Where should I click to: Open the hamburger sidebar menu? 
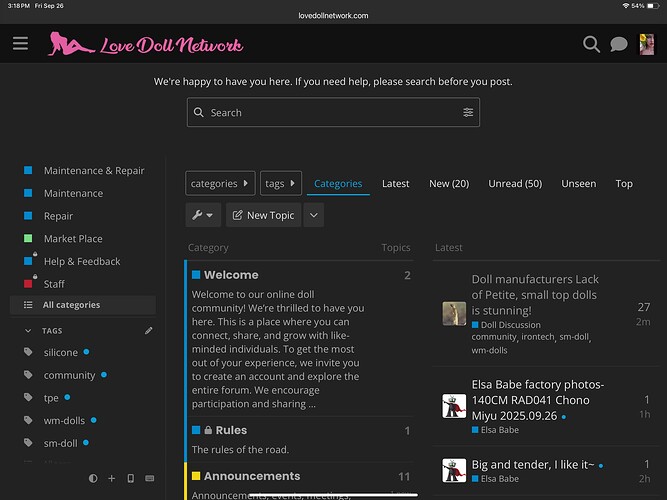pyautogui.click(x=20, y=44)
